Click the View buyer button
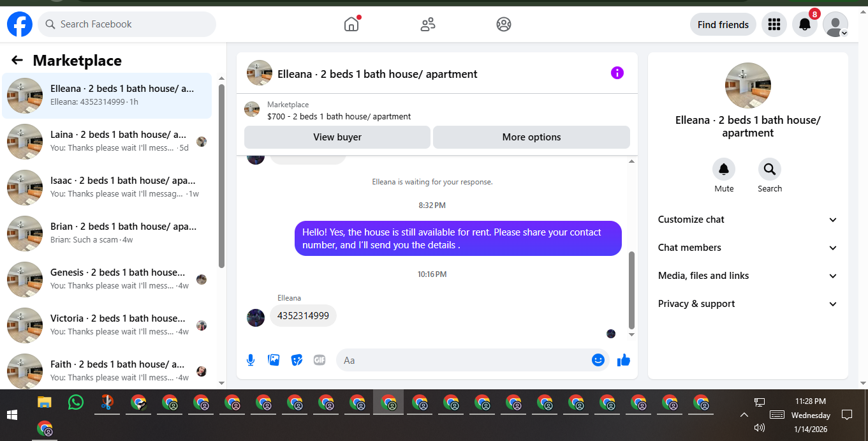This screenshot has width=868, height=441. click(337, 137)
